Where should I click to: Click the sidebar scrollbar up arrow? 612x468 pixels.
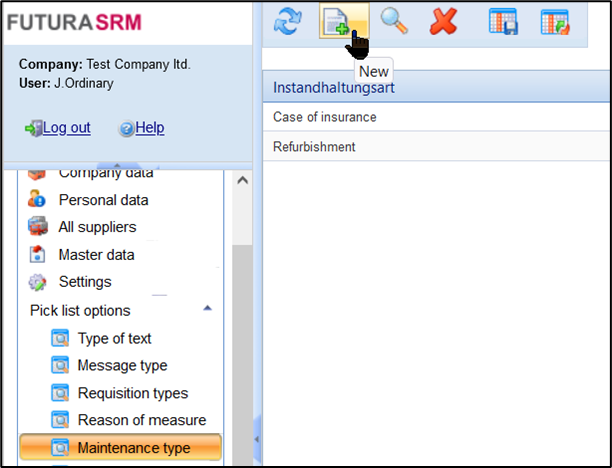(x=241, y=181)
